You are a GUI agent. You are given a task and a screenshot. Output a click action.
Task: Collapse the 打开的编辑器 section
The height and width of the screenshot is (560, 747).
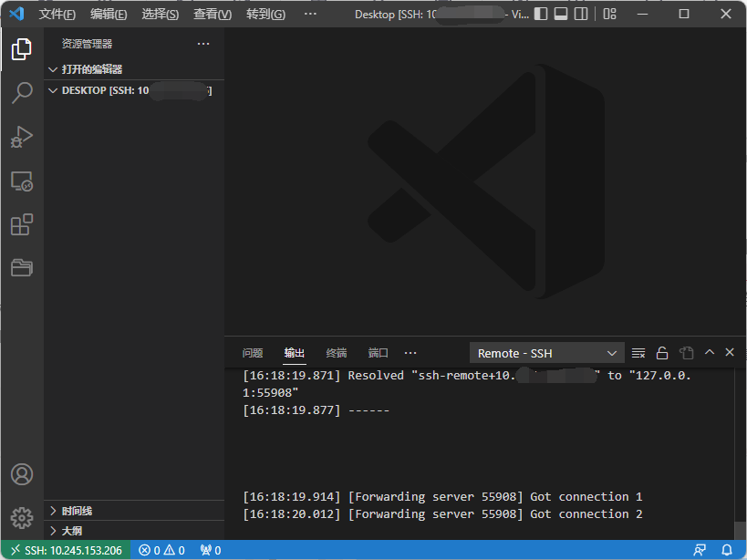[134, 69]
